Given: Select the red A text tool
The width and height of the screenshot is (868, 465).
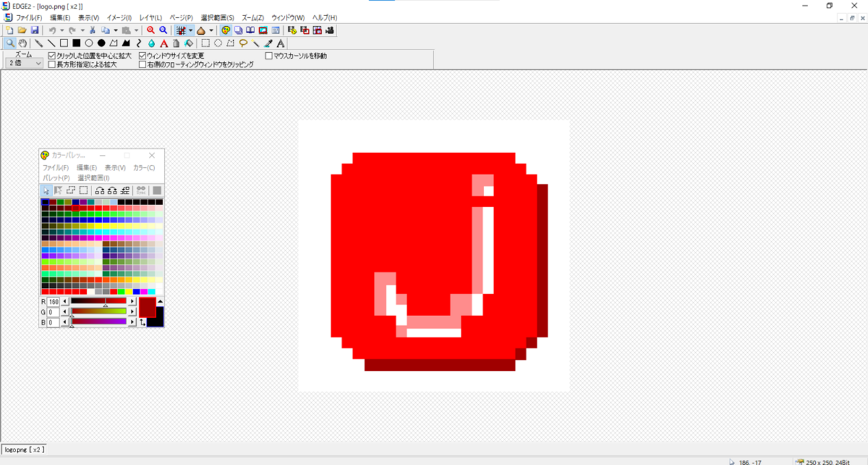Looking at the screenshot, I should (164, 43).
